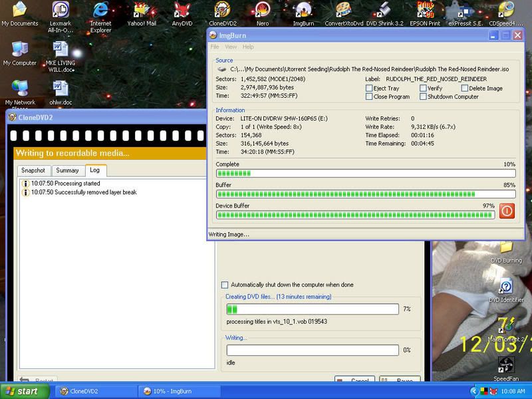This screenshot has width=532, height=399.
Task: Enable Shutdown Computer in ImgBurn
Action: coord(423,96)
